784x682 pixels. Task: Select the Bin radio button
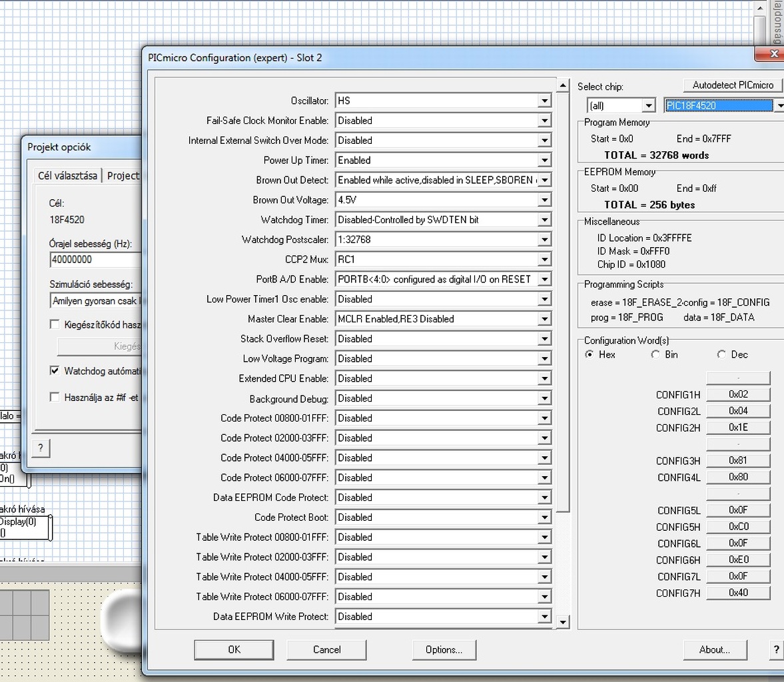[655, 354]
